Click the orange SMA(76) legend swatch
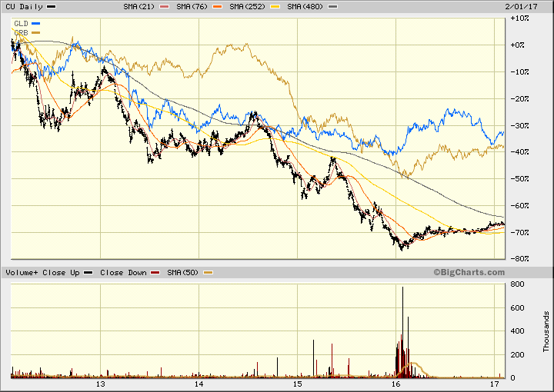The width and height of the screenshot is (554, 392). 217,7
